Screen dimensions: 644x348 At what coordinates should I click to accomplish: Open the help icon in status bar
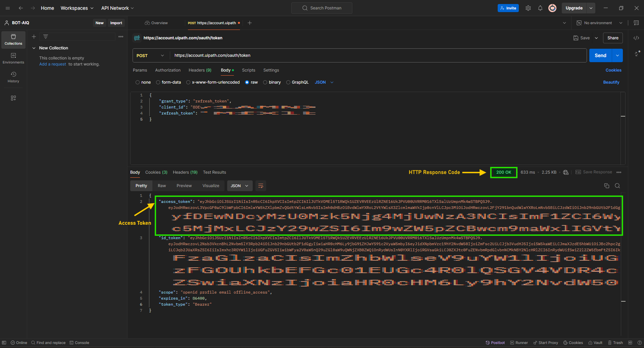(639, 343)
